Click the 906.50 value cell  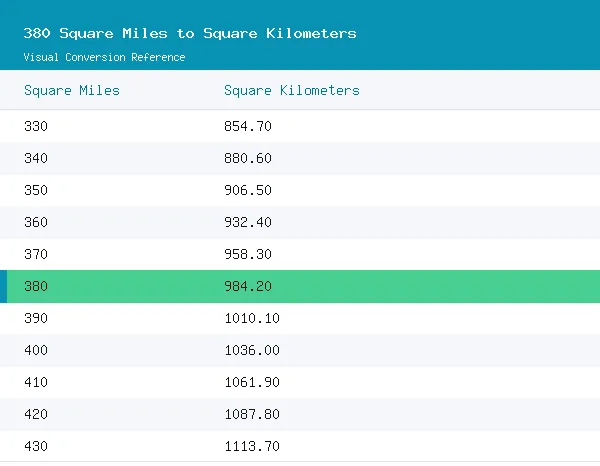[x=248, y=190]
